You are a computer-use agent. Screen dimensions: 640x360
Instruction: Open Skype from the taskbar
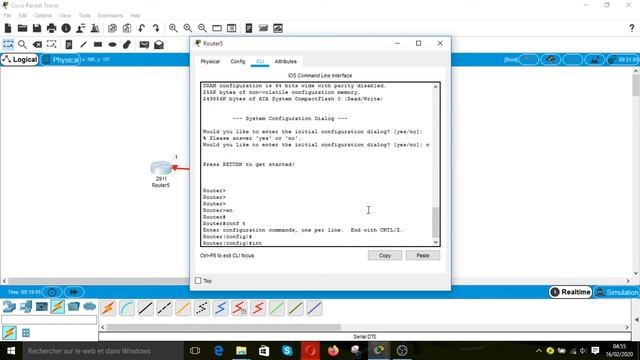[287, 351]
